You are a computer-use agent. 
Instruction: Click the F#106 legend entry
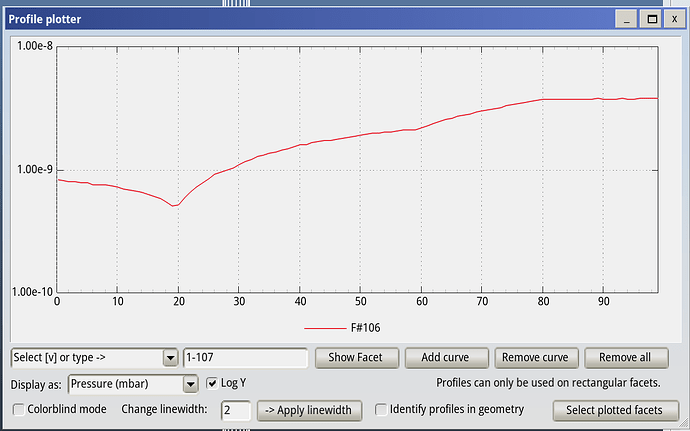click(x=342, y=328)
